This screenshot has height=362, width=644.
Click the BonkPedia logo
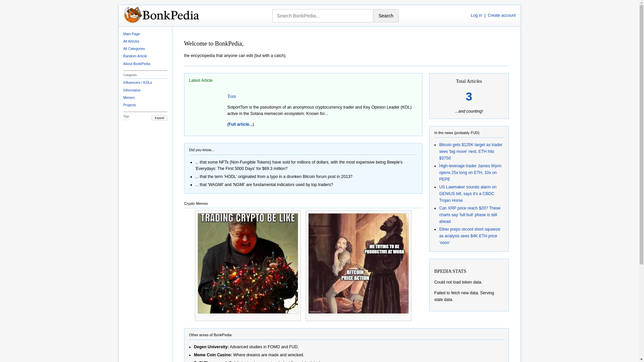point(161,15)
